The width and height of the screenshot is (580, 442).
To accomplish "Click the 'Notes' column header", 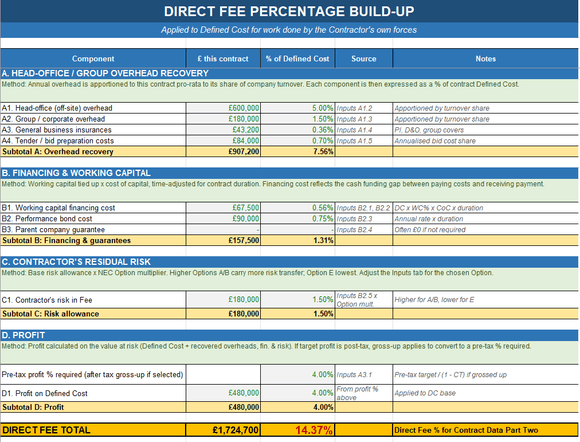I will (485, 58).
